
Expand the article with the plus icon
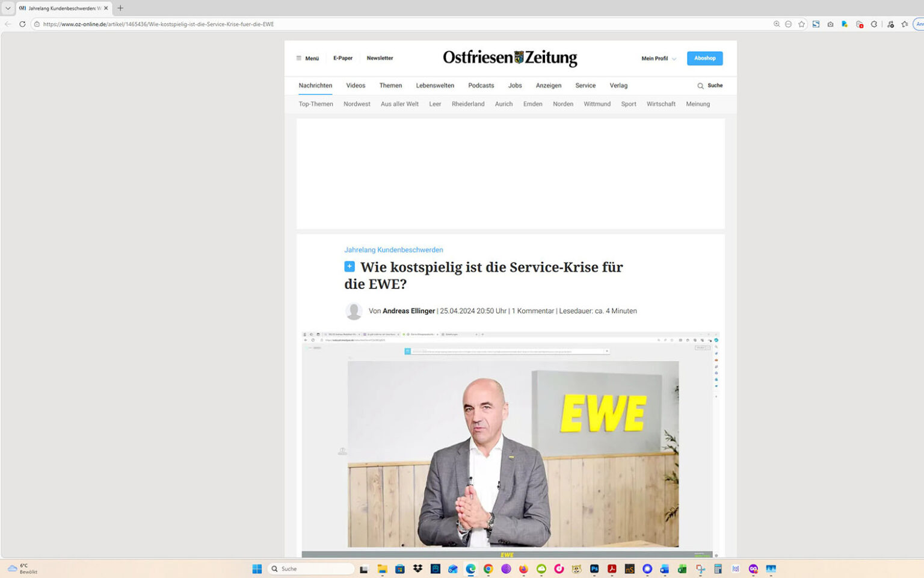pos(349,266)
